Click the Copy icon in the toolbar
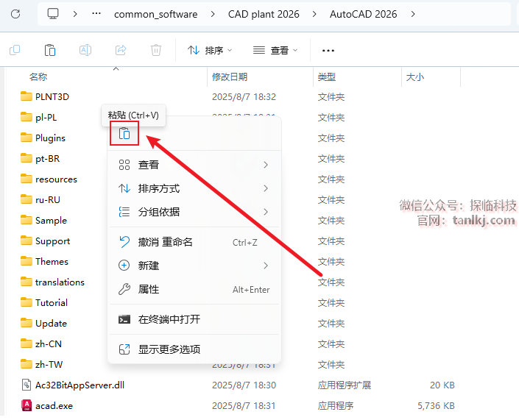Viewport: 519px width, 420px height. pos(15,50)
